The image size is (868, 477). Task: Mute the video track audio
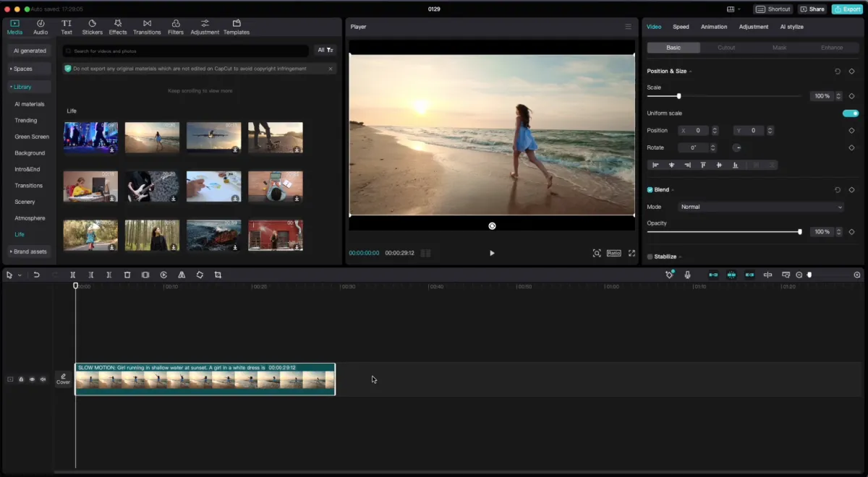click(43, 379)
